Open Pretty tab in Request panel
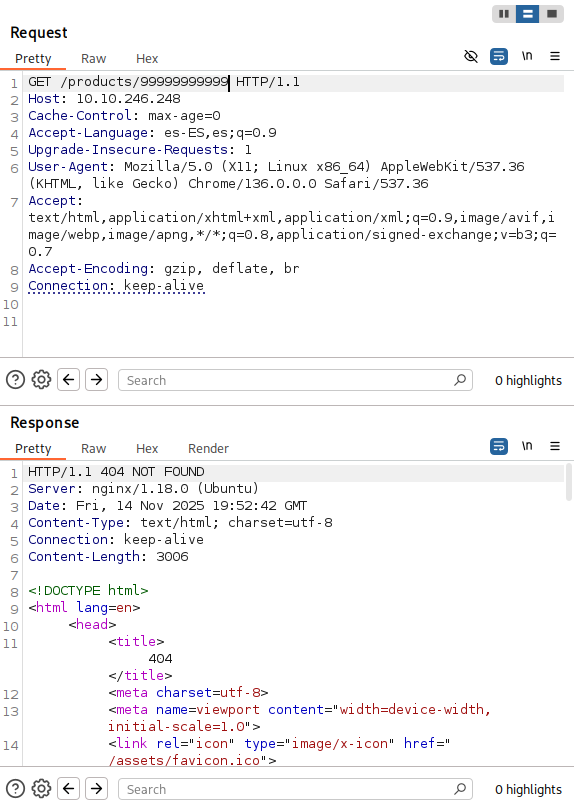This screenshot has width=576, height=811. 33,58
